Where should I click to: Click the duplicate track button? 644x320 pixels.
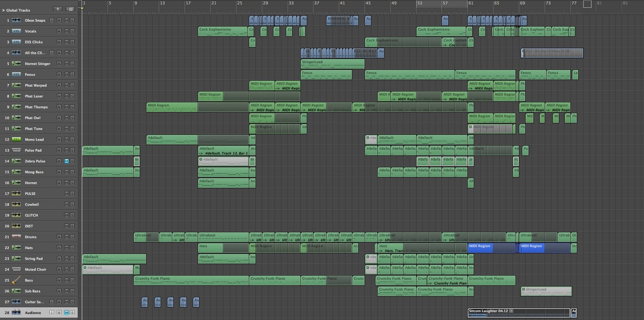click(70, 9)
